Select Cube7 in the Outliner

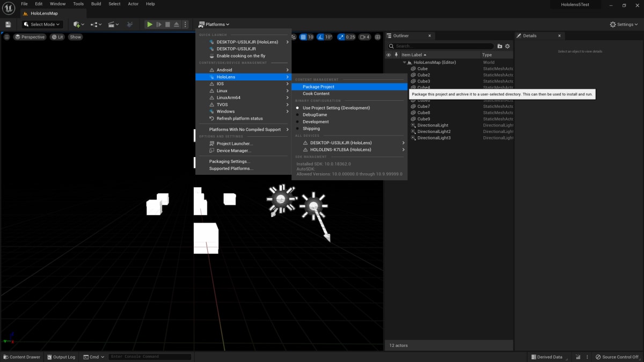[x=423, y=106]
